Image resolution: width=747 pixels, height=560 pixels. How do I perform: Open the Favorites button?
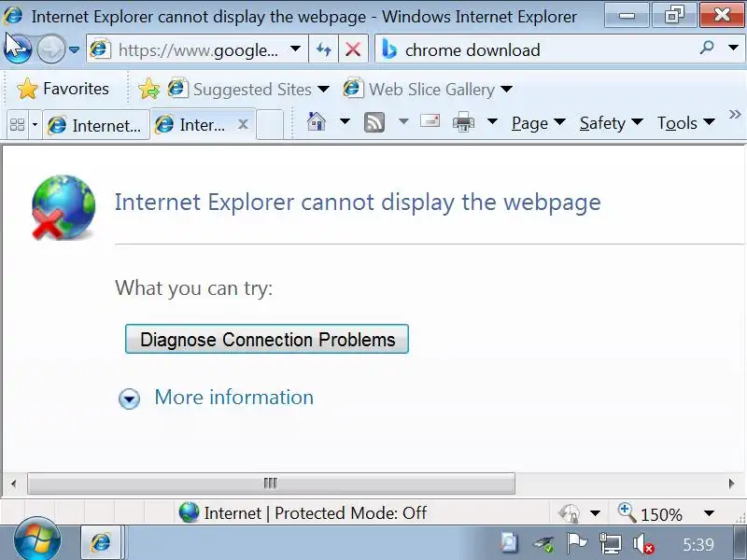point(63,89)
